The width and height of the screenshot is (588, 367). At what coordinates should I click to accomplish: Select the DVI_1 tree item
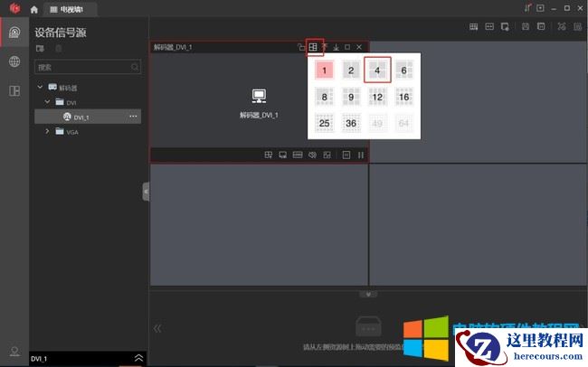(x=88, y=117)
